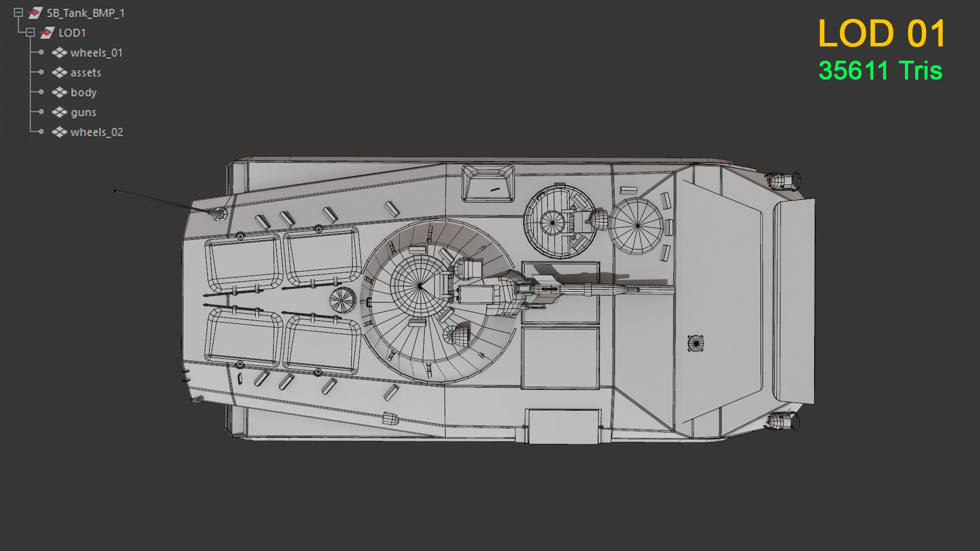This screenshot has height=551, width=980.
Task: Click the tank's main turret hatch dome
Action: (420, 286)
